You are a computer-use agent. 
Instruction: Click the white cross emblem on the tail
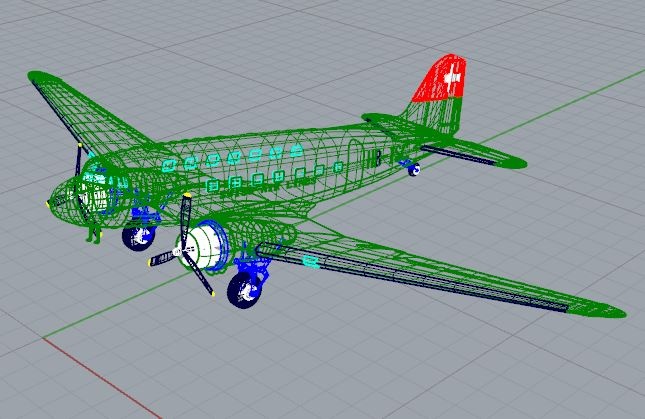click(452, 77)
